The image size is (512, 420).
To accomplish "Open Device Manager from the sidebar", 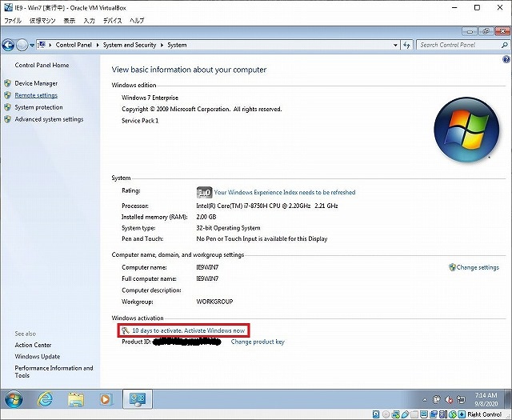I will coord(36,83).
